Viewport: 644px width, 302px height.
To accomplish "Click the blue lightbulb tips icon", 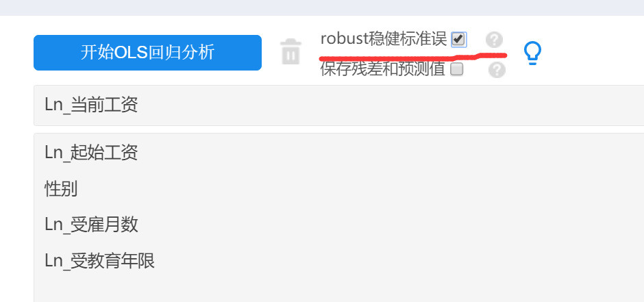I will (x=532, y=53).
